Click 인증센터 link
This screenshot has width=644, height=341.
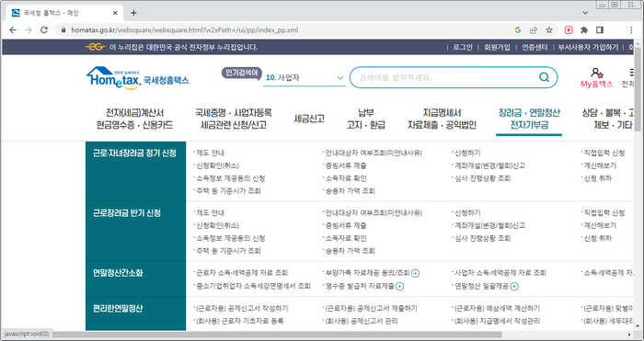pos(535,47)
